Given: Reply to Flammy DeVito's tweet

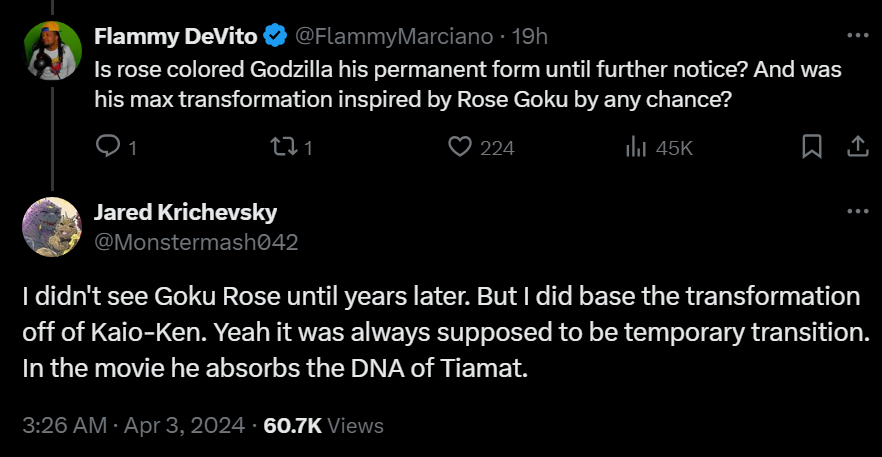Looking at the screenshot, I should point(108,147).
